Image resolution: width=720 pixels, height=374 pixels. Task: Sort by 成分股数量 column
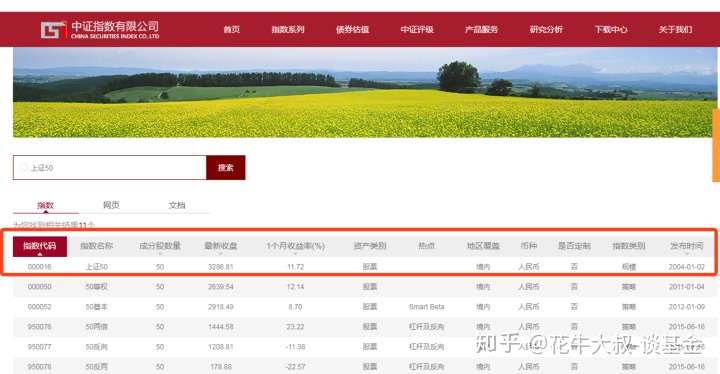pyautogui.click(x=160, y=246)
